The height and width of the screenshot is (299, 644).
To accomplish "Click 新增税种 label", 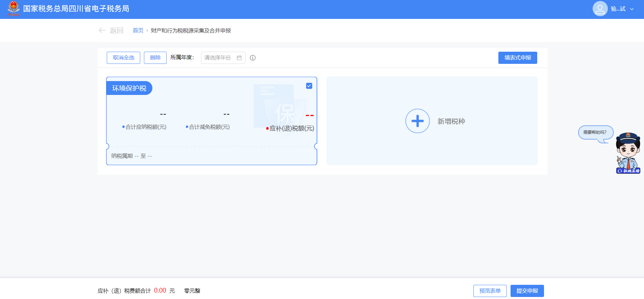I will point(451,121).
